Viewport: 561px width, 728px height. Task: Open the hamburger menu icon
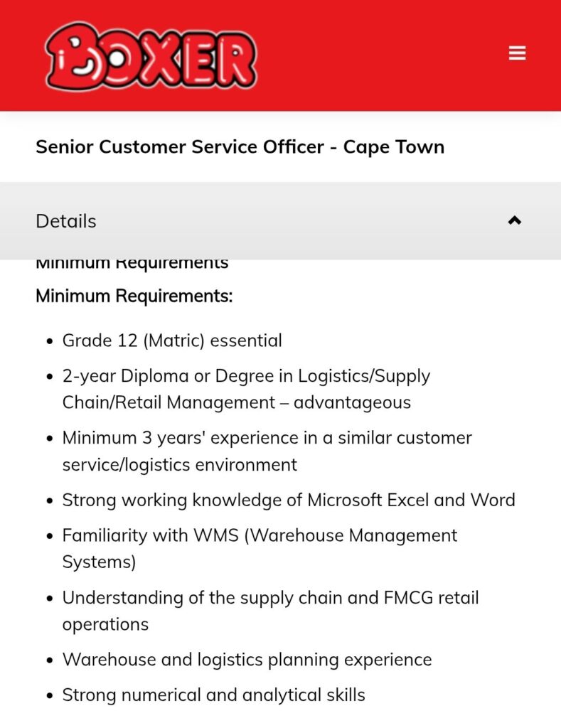517,53
